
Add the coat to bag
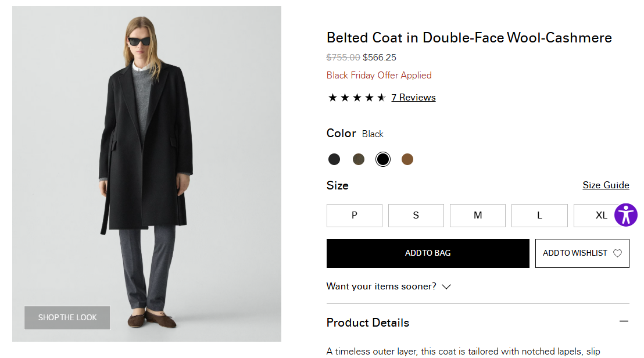(x=428, y=253)
